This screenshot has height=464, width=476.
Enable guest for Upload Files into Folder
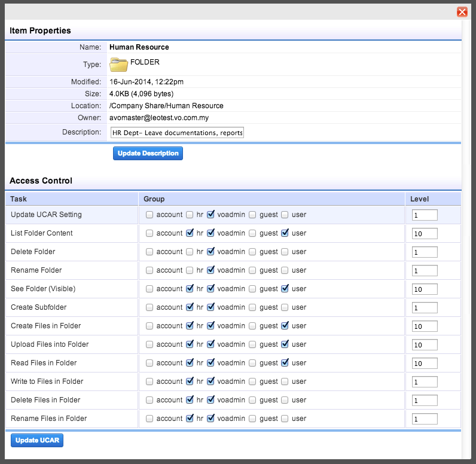click(x=252, y=344)
